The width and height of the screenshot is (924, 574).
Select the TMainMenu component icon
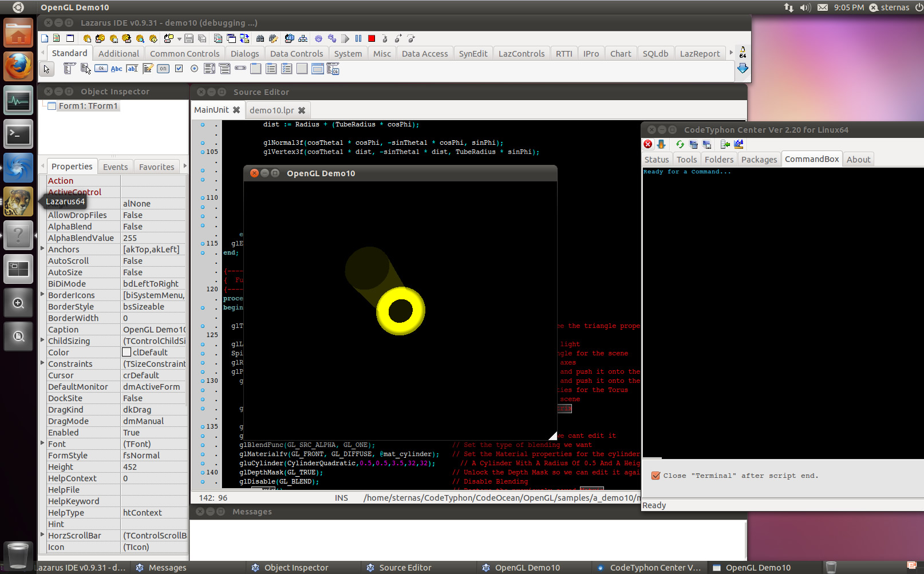(x=69, y=69)
